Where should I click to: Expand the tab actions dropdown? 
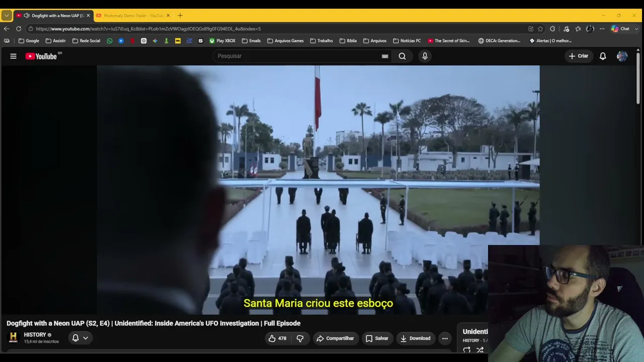(7, 16)
